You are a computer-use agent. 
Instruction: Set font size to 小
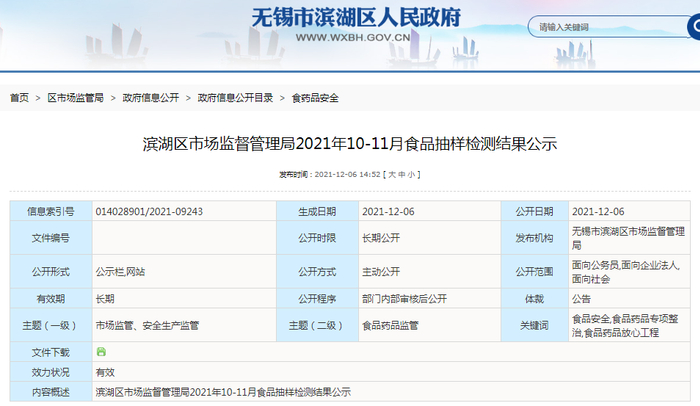(x=411, y=175)
